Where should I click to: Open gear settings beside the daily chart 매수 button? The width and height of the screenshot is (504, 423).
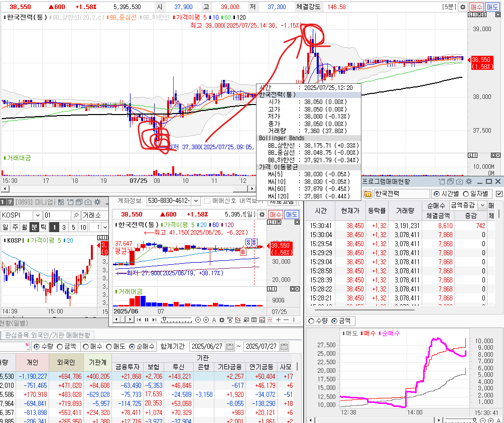(262, 215)
